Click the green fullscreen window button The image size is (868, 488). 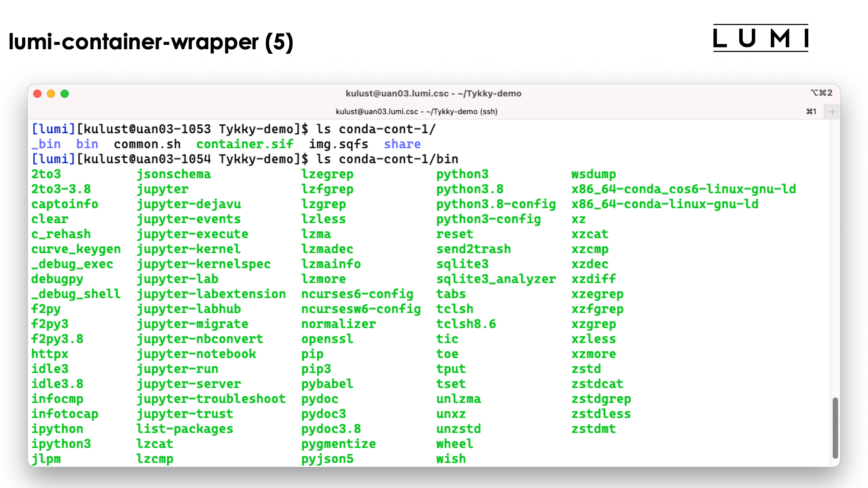point(65,94)
